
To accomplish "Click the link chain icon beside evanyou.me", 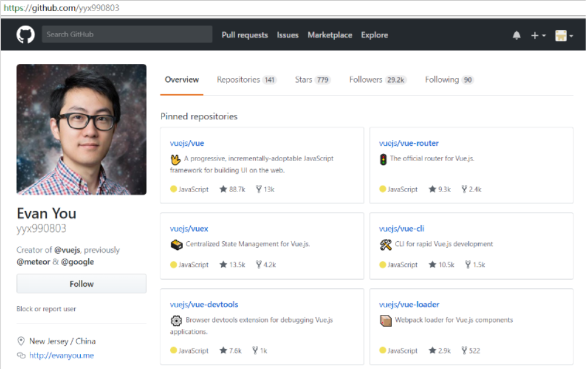I will click(21, 355).
